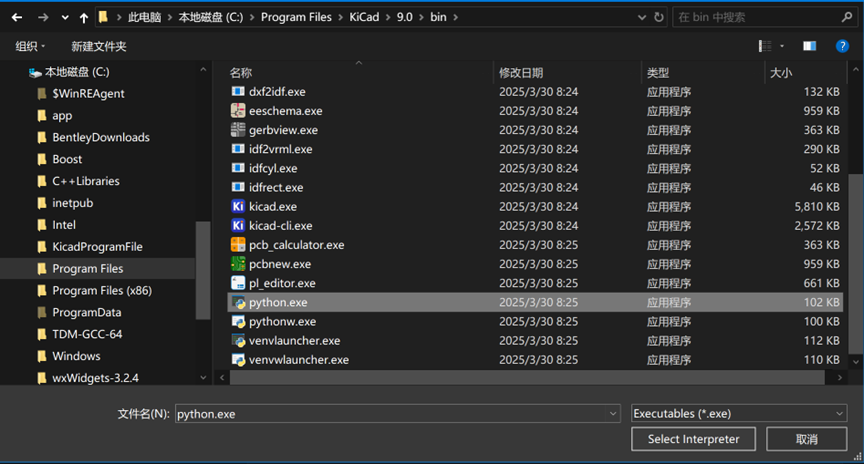Navigate to This PC in the breadcrumb

[144, 17]
